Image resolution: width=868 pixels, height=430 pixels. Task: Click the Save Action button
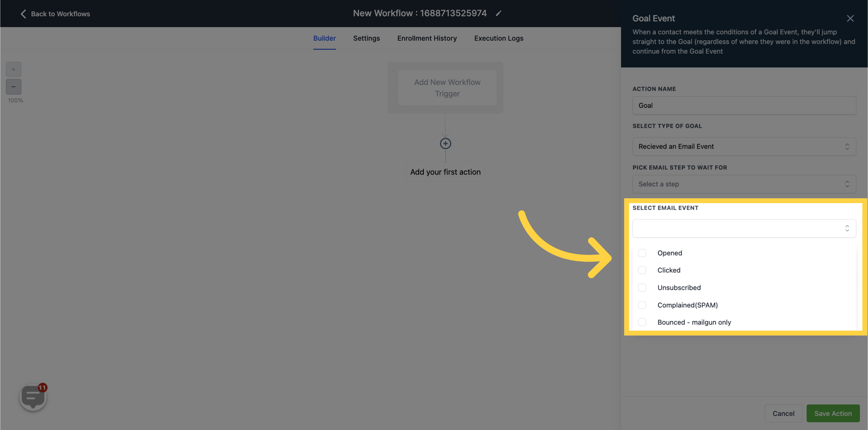click(x=833, y=413)
